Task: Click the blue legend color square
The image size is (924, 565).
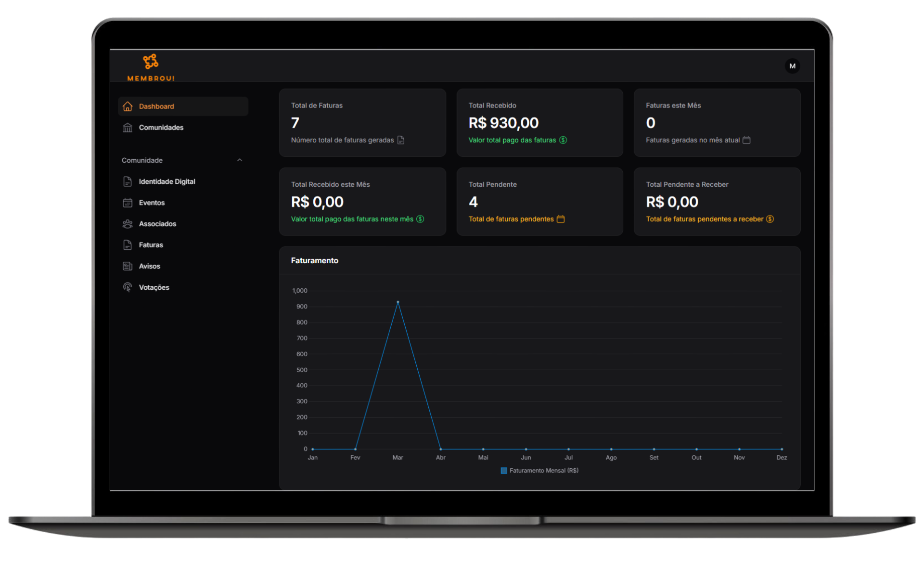Action: 503,470
